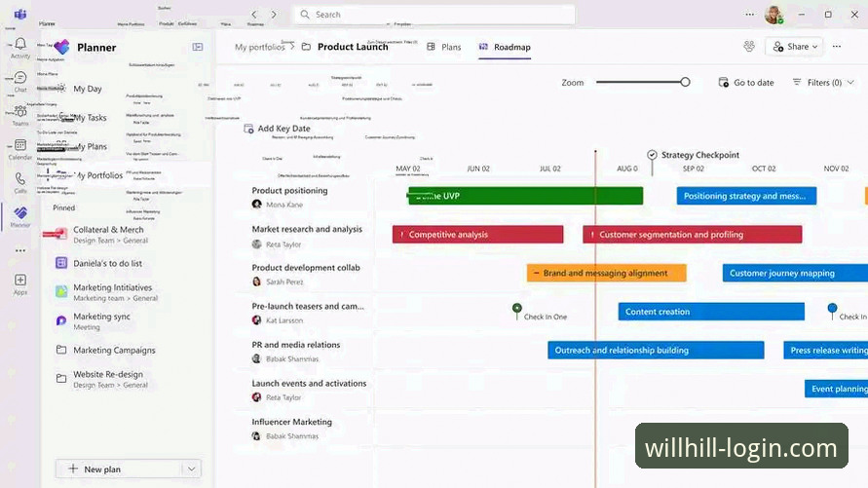
Task: Open the user profile avatar
Action: 774,15
